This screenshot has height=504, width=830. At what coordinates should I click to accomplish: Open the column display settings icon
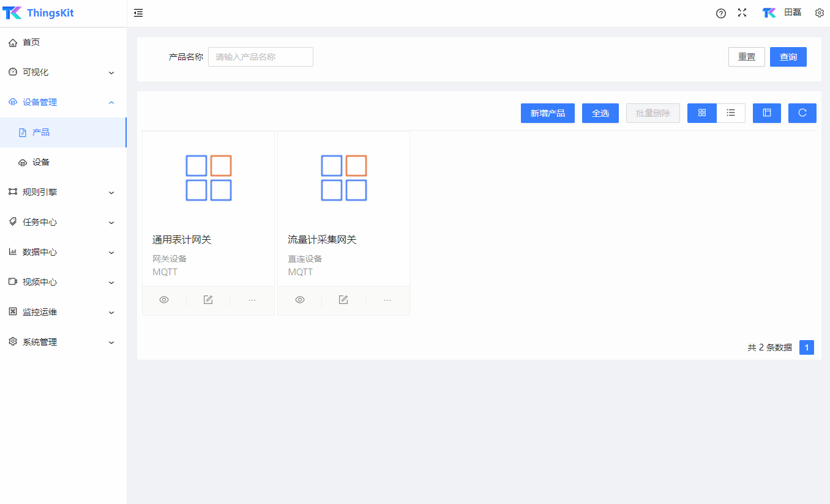click(766, 113)
